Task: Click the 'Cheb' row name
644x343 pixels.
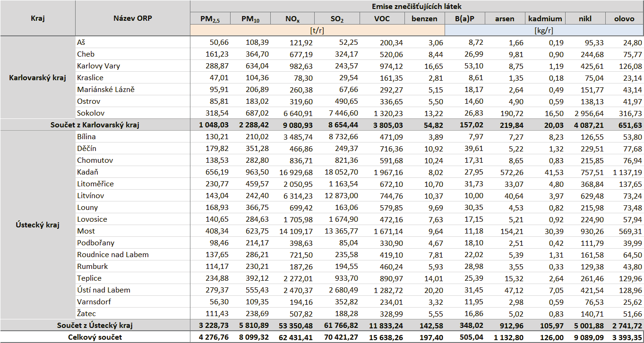Action: (x=86, y=54)
